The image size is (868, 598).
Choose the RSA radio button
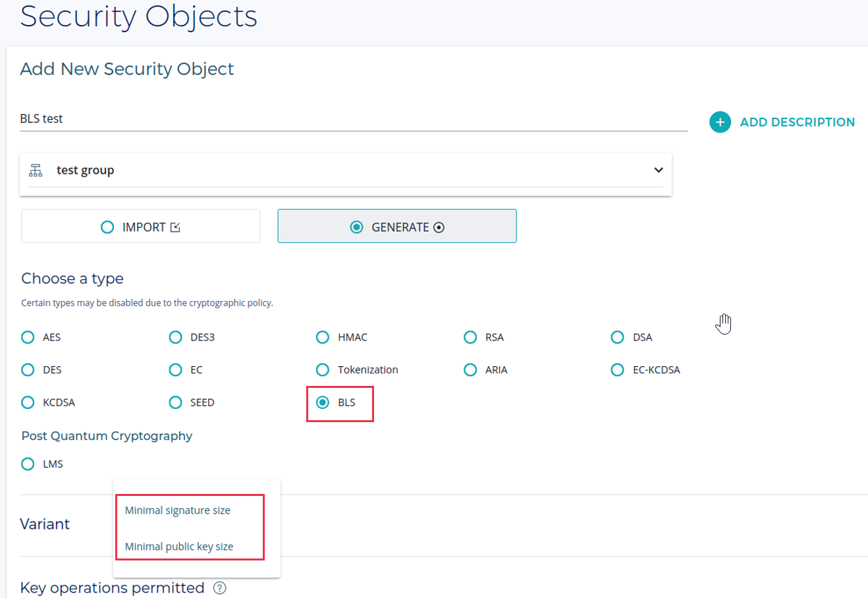click(470, 337)
